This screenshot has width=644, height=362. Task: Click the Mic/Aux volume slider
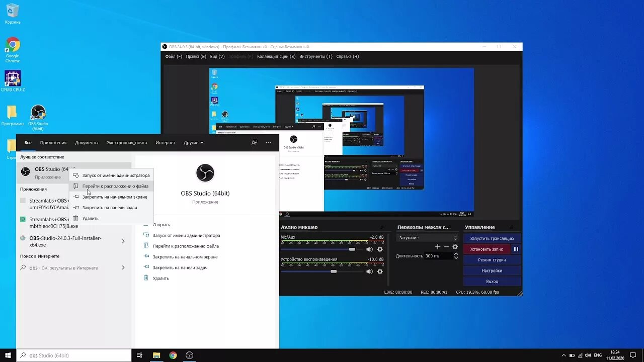(x=321, y=249)
